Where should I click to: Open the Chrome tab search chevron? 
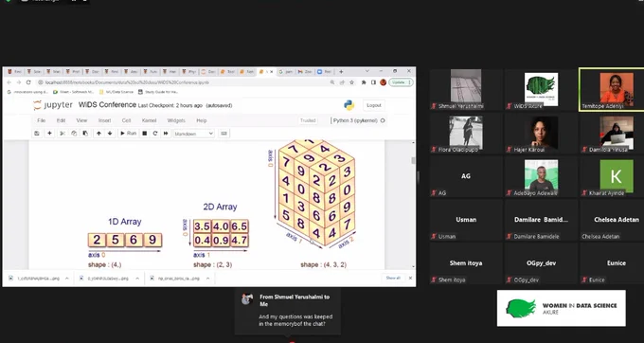[367, 71]
